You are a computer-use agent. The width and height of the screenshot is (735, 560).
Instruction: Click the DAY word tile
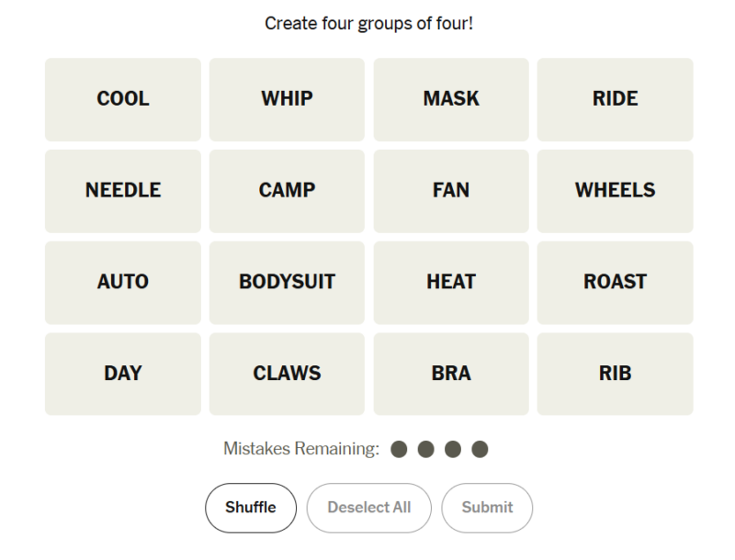(x=123, y=374)
